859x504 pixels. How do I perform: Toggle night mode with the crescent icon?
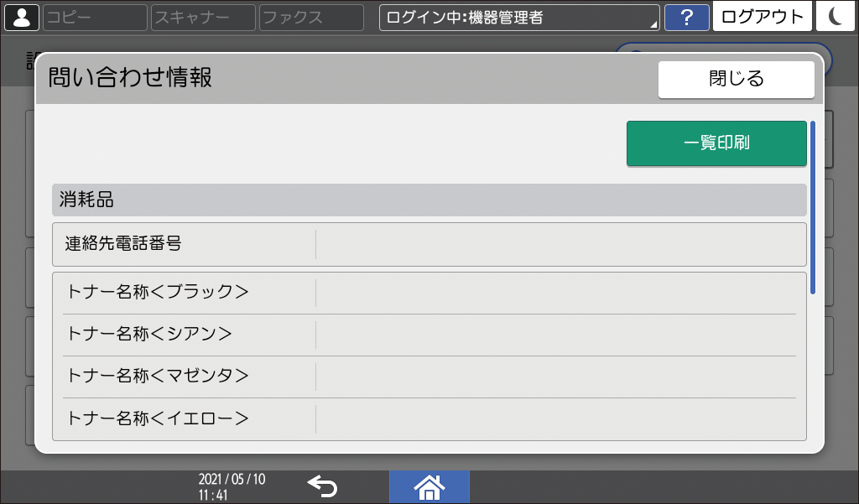click(x=836, y=17)
